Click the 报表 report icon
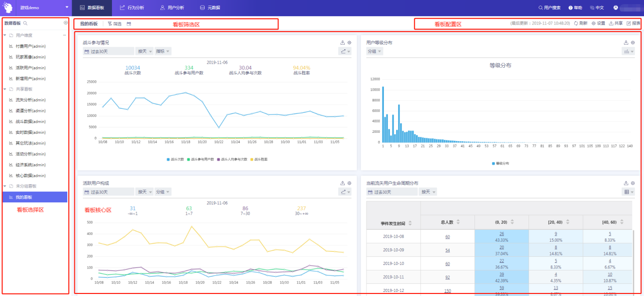Screen dimensions: 644x296 (628, 23)
